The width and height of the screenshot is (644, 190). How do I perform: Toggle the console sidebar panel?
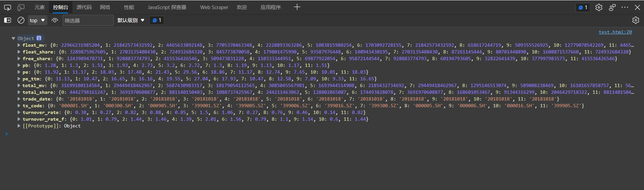pos(7,20)
